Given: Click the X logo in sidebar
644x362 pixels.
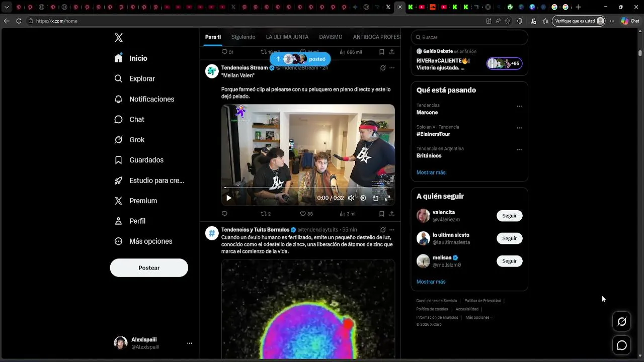Looking at the screenshot, I should (x=119, y=38).
